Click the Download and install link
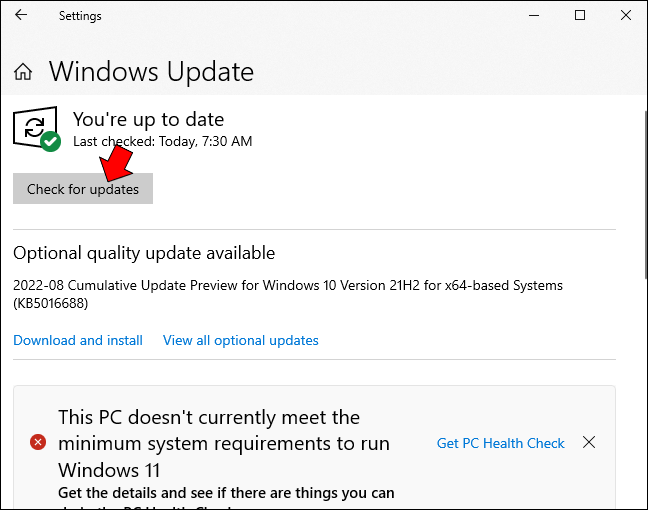The width and height of the screenshot is (648, 510). (78, 340)
